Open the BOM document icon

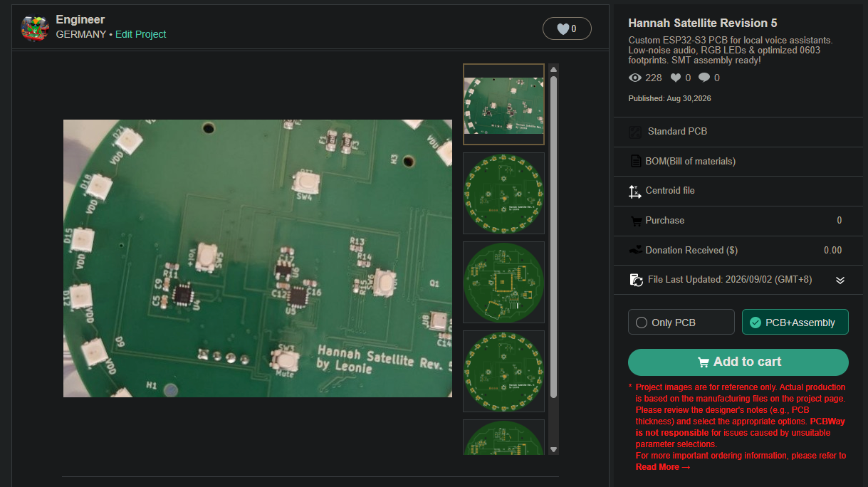coord(636,162)
